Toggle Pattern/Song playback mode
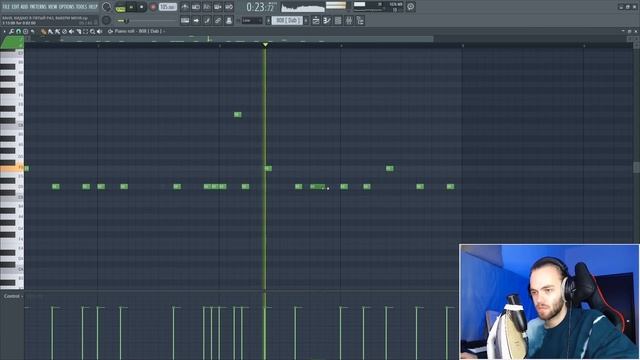 tap(120, 8)
